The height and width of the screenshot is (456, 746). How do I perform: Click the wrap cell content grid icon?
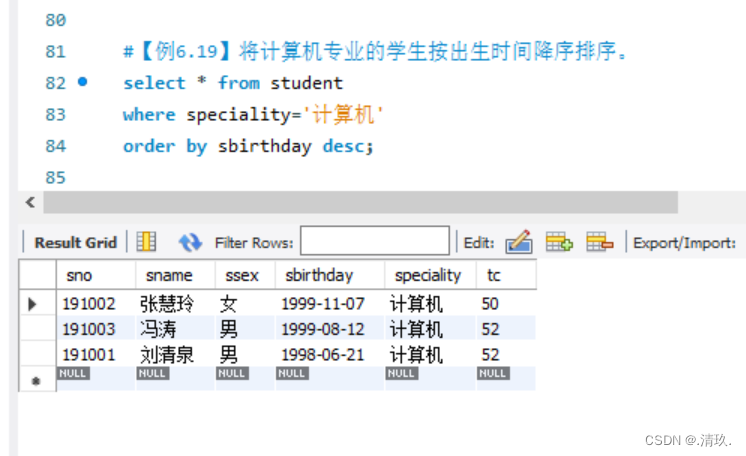coord(147,241)
